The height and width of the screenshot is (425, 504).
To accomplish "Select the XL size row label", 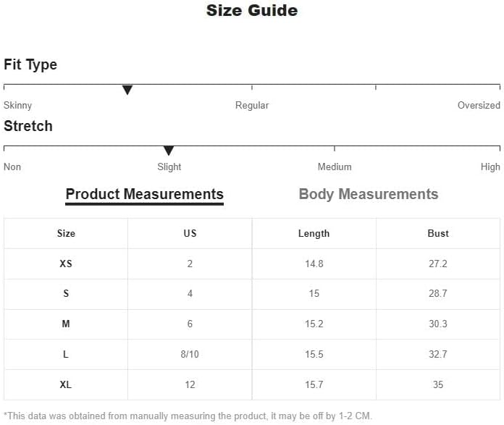I will click(x=66, y=384).
